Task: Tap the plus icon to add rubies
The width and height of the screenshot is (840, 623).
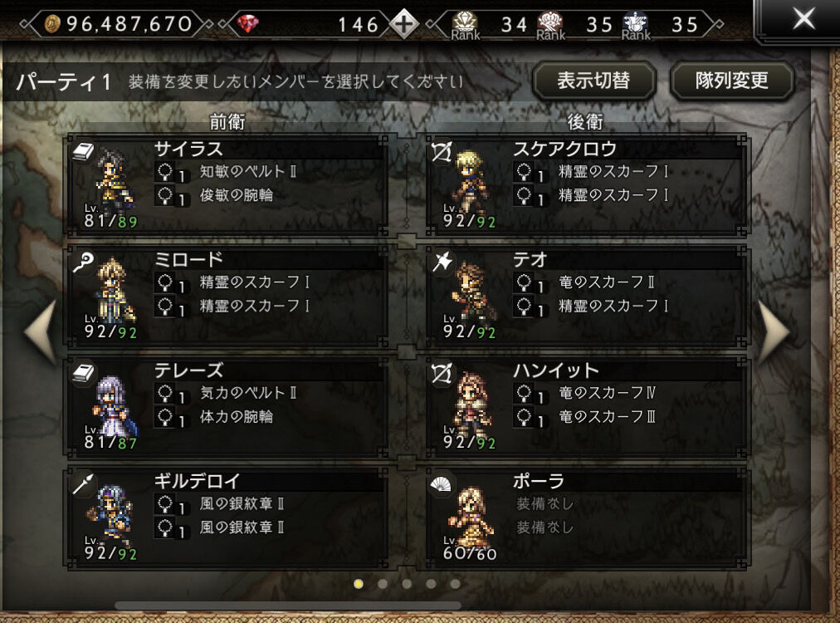Action: tap(403, 24)
